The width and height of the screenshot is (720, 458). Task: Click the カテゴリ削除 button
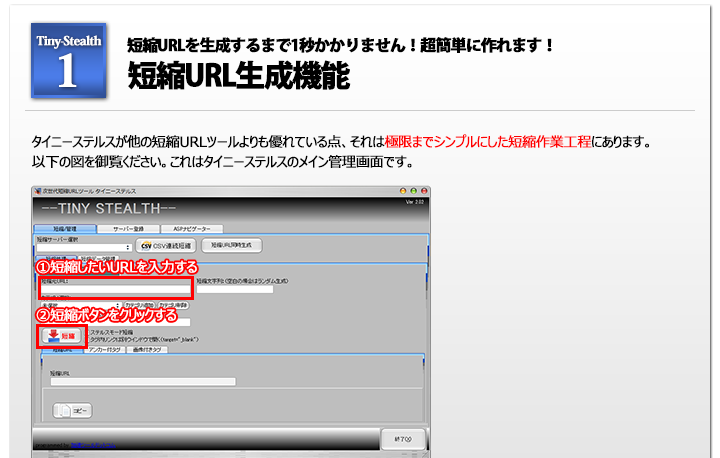pyautogui.click(x=173, y=305)
